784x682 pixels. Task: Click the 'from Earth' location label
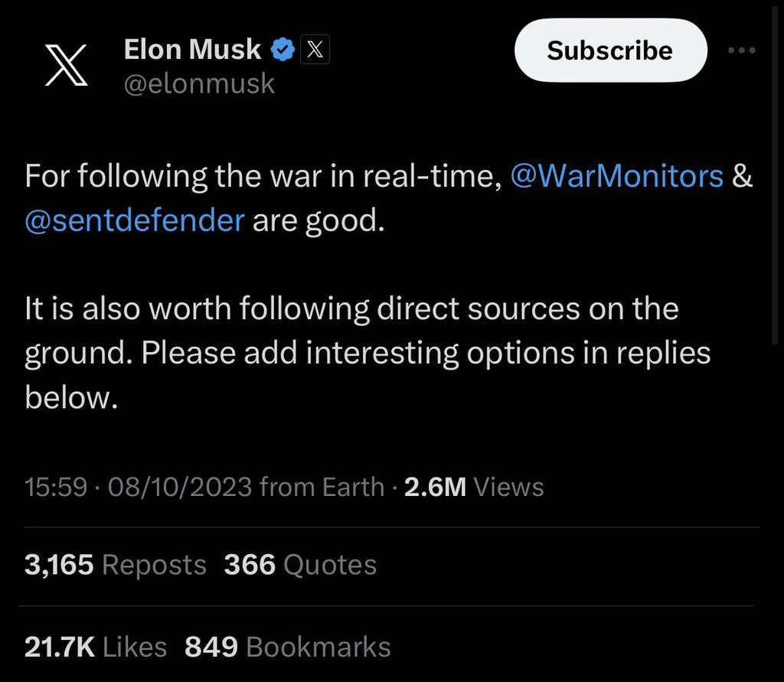point(322,487)
